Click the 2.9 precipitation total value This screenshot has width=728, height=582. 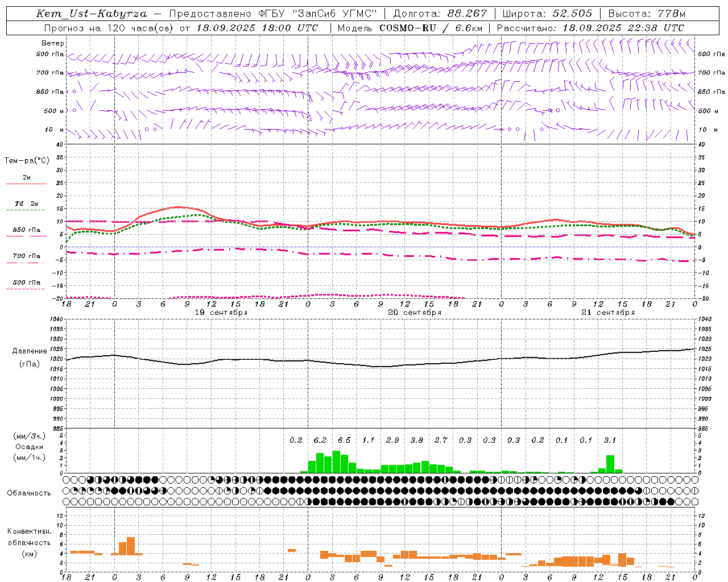coord(392,440)
